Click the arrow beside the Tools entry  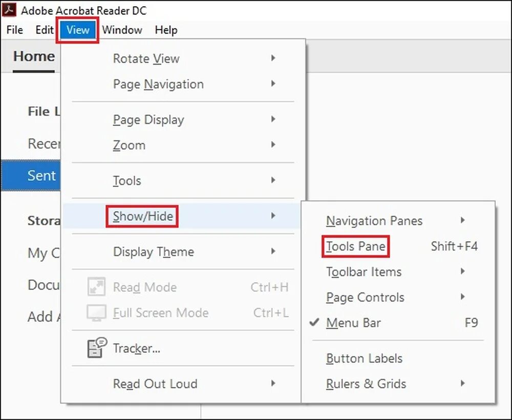click(273, 180)
